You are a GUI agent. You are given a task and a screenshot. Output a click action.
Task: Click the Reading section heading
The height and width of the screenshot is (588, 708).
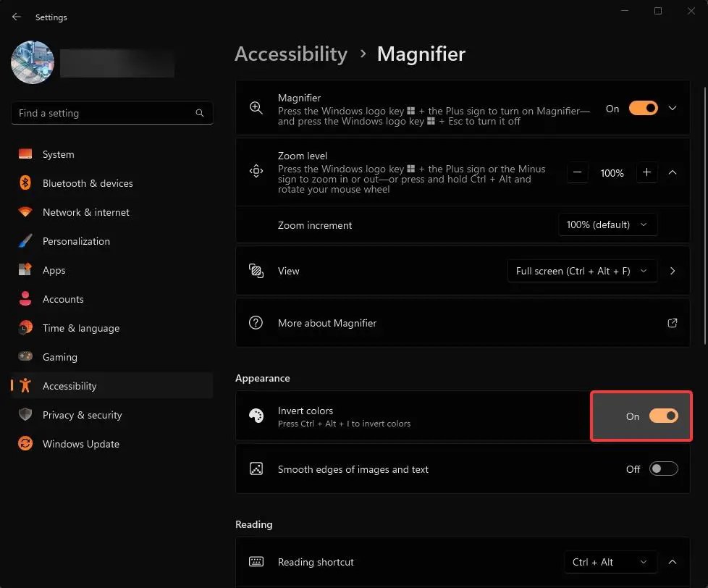click(x=254, y=525)
